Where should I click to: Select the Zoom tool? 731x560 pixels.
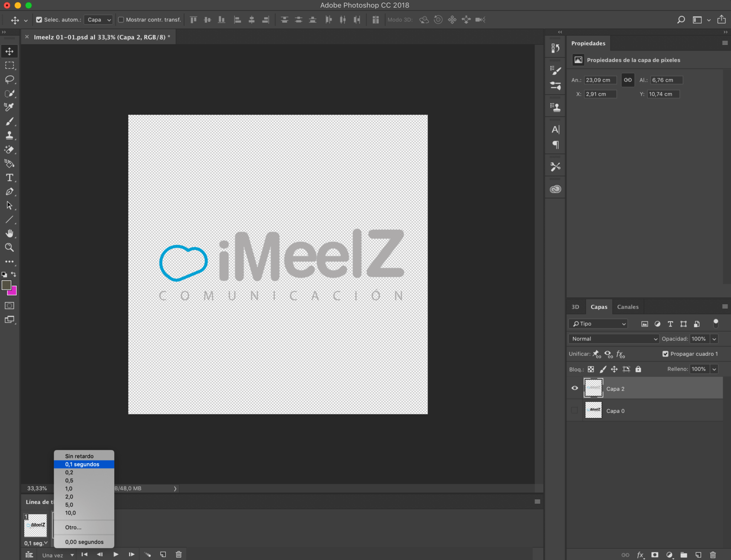pyautogui.click(x=10, y=248)
